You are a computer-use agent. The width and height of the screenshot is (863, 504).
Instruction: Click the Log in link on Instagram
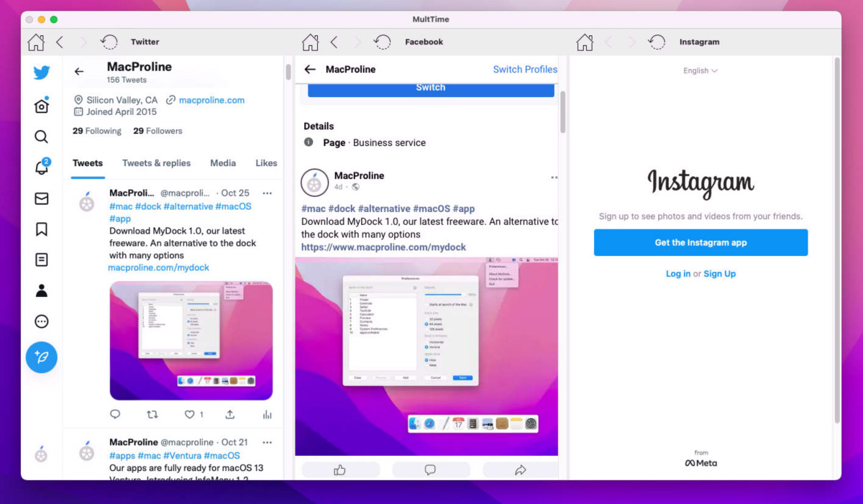coord(678,274)
